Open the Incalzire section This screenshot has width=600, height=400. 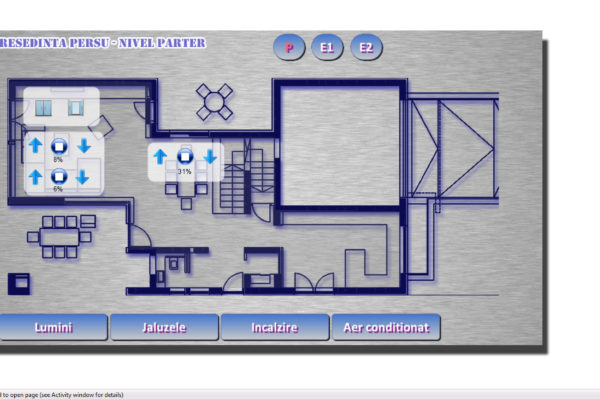275,327
